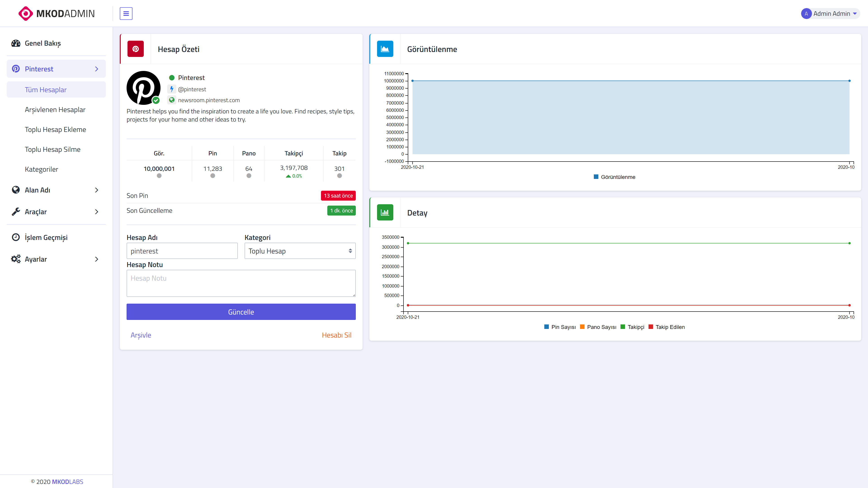Open the Kategori dropdown showing Toplu Hesap
Screen dimensions: 868x488
pos(300,251)
